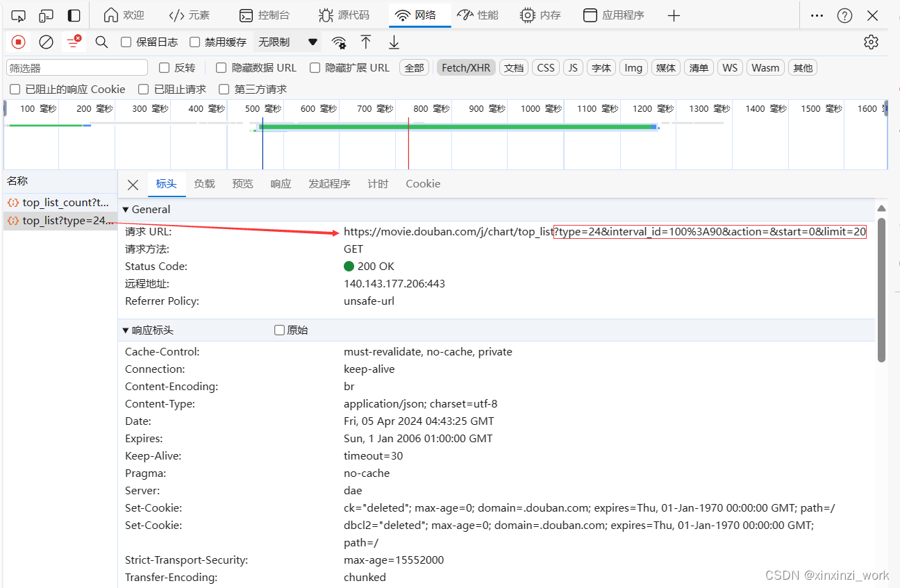Select the JS filter
The image size is (900, 588).
573,68
